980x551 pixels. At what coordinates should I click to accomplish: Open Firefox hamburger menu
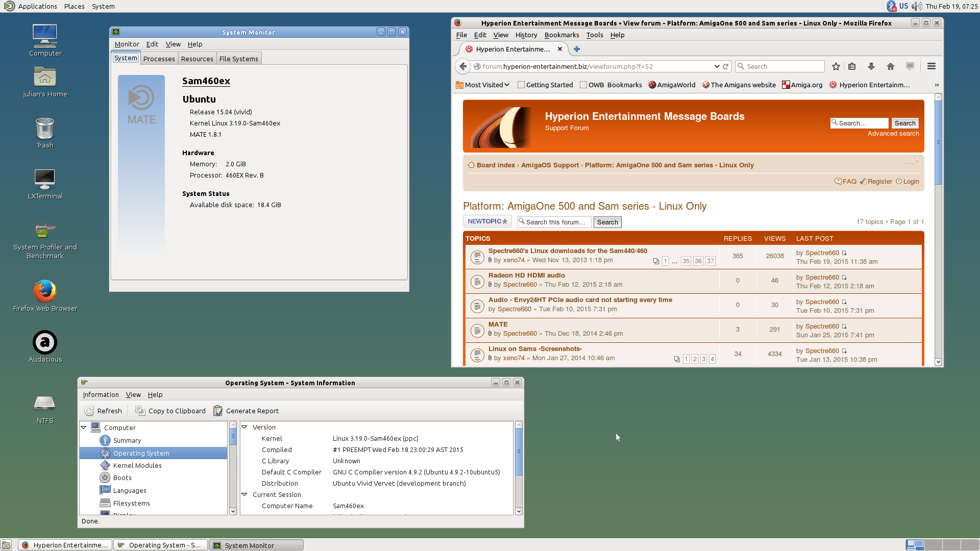(931, 66)
